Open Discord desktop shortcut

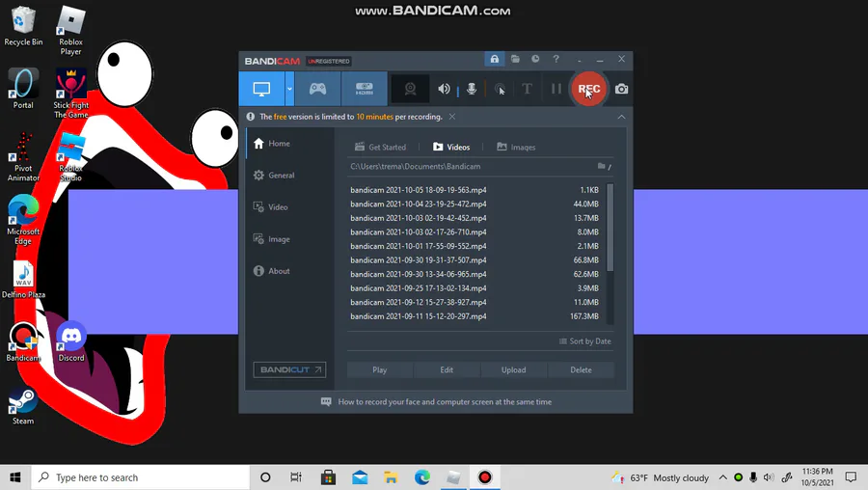pos(71,341)
